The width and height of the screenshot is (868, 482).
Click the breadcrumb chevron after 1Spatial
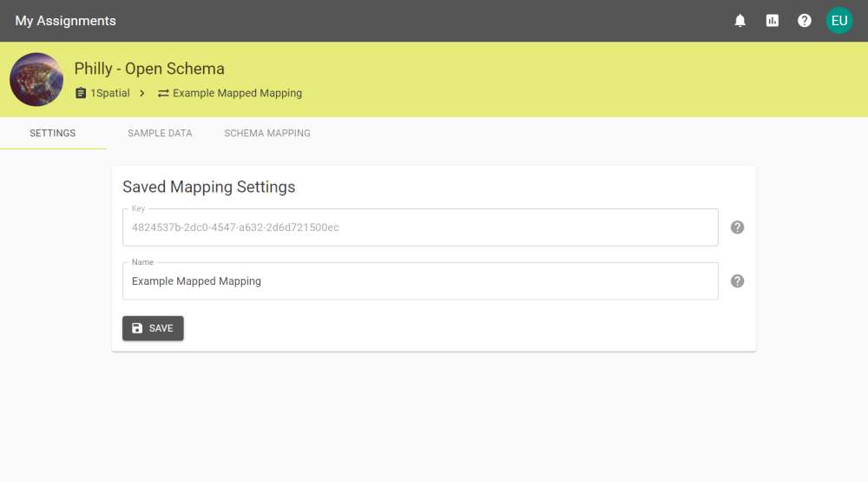click(x=142, y=94)
